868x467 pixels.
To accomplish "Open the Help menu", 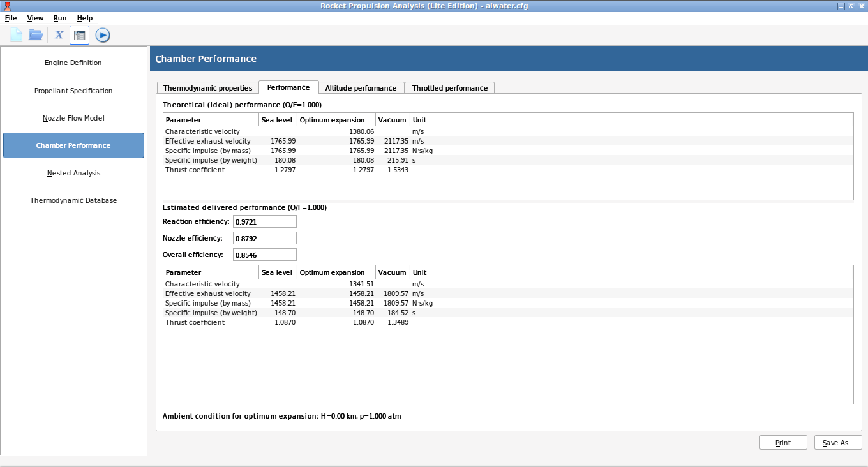I will click(x=84, y=18).
